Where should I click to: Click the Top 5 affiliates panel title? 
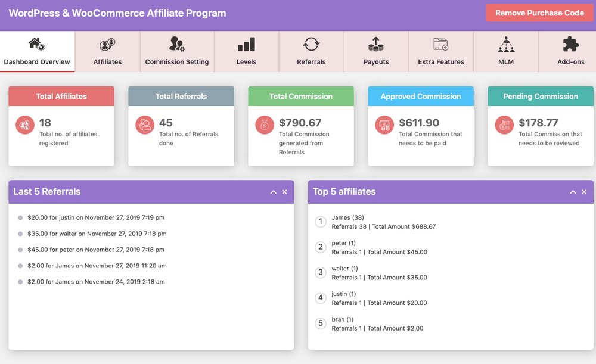[x=344, y=191]
